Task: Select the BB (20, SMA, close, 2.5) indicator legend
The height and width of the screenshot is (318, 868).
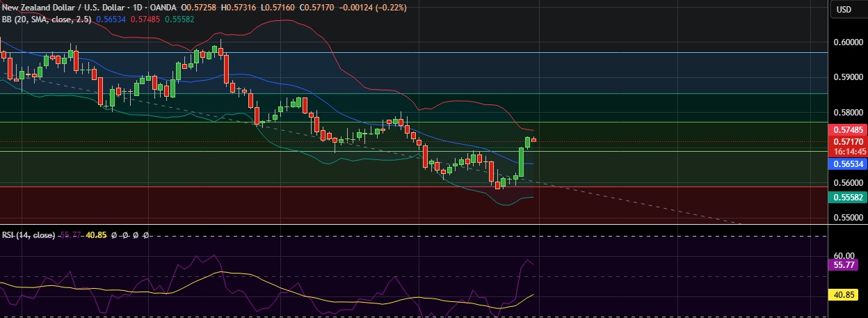Action: tap(46, 18)
